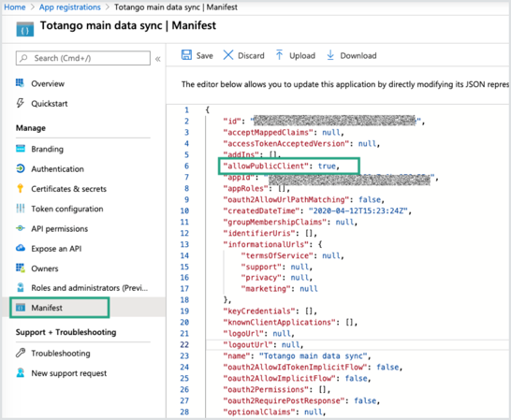Click the "allowPublicClient": true line
Viewport: 511px width, 420px height.
tap(282, 166)
